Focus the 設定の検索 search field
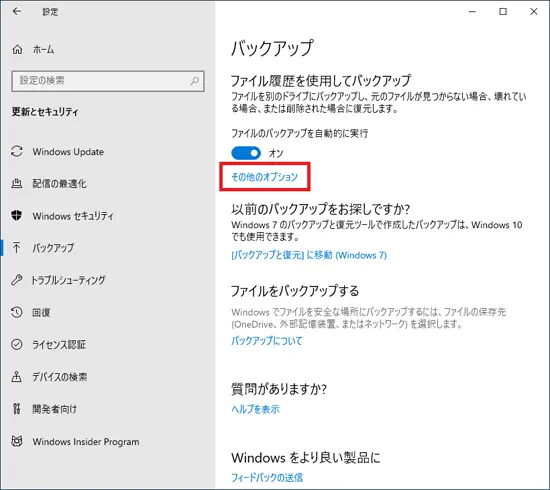 tap(108, 81)
